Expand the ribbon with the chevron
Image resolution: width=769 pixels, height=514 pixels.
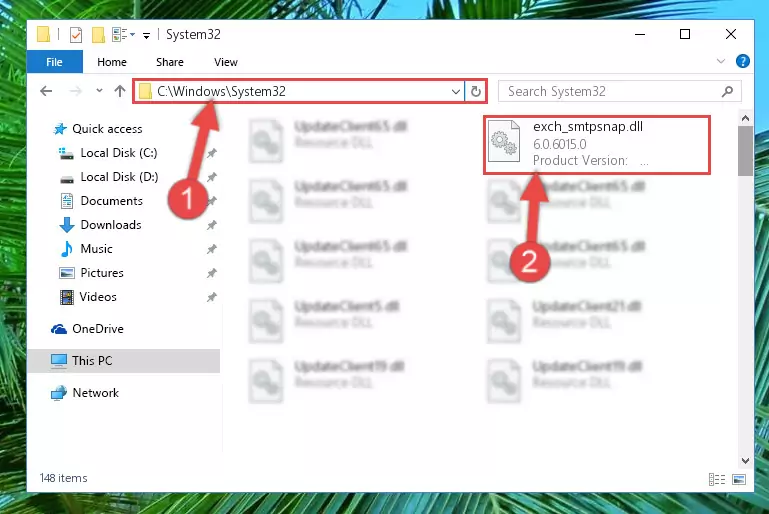pyautogui.click(x=720, y=61)
